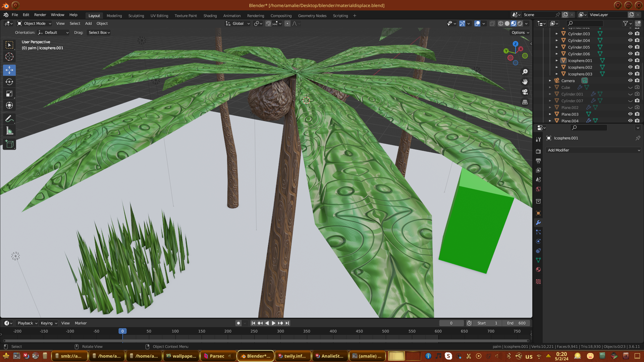Select the Add Cube tool

pyautogui.click(x=9, y=144)
